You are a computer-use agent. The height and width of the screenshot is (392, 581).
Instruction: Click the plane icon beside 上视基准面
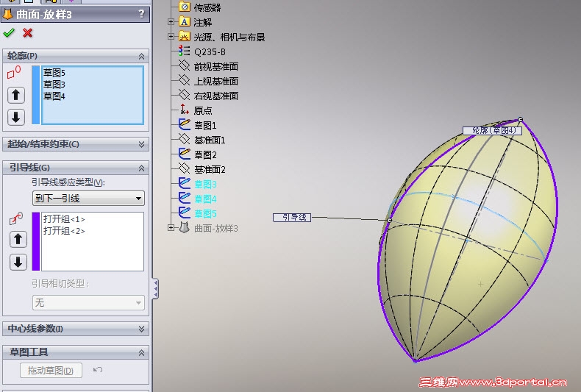[184, 80]
